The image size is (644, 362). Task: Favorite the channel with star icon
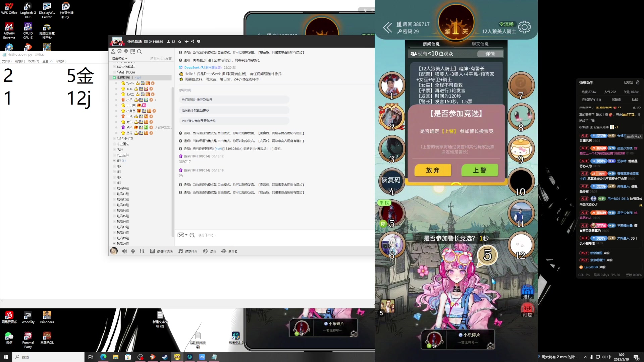[x=180, y=42]
